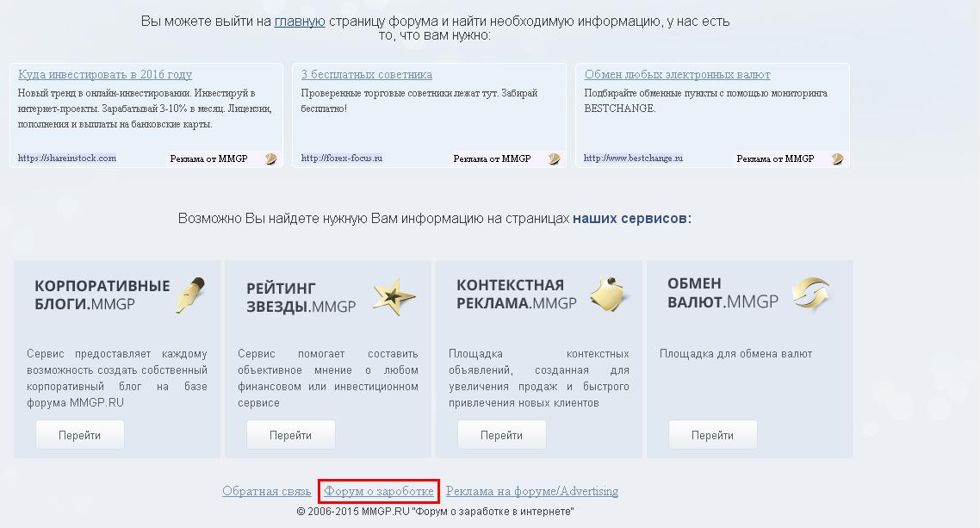Click 'Подбирайте обменные пункты' ad description
This screenshot has width=980, height=528.
705,101
